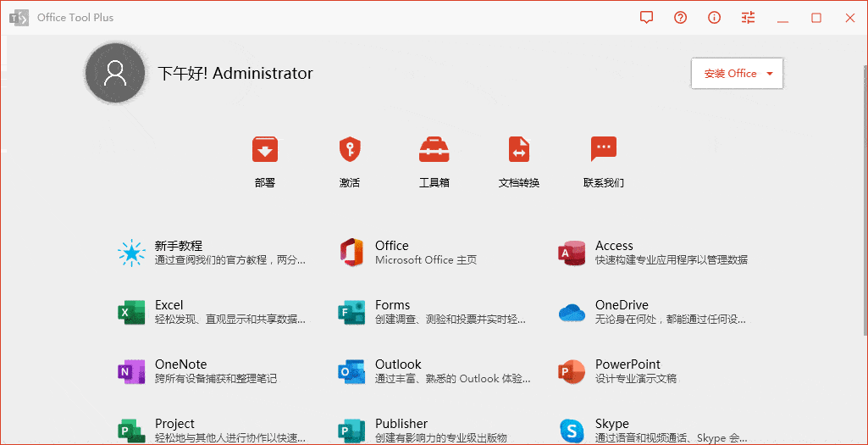Open the 新手教程 tutorial link
Screen dimensions: 868x445
point(212,253)
